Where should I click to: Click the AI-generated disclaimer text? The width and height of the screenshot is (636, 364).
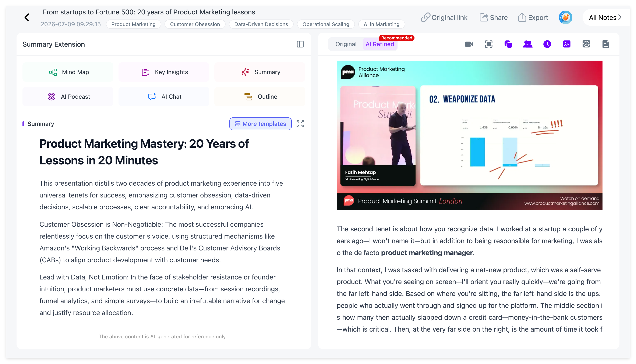[163, 336]
